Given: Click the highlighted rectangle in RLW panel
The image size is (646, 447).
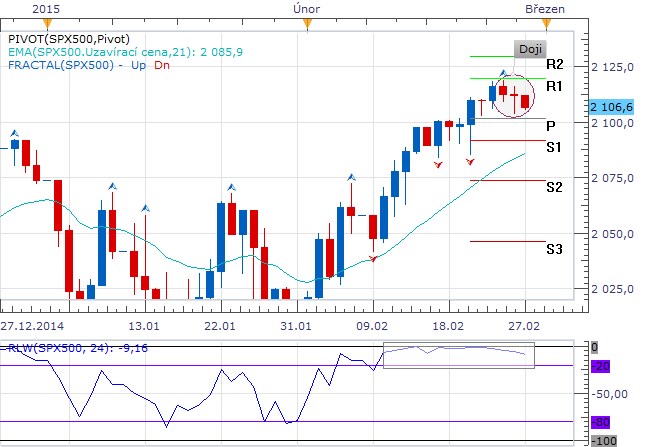Looking at the screenshot, I should (459, 355).
